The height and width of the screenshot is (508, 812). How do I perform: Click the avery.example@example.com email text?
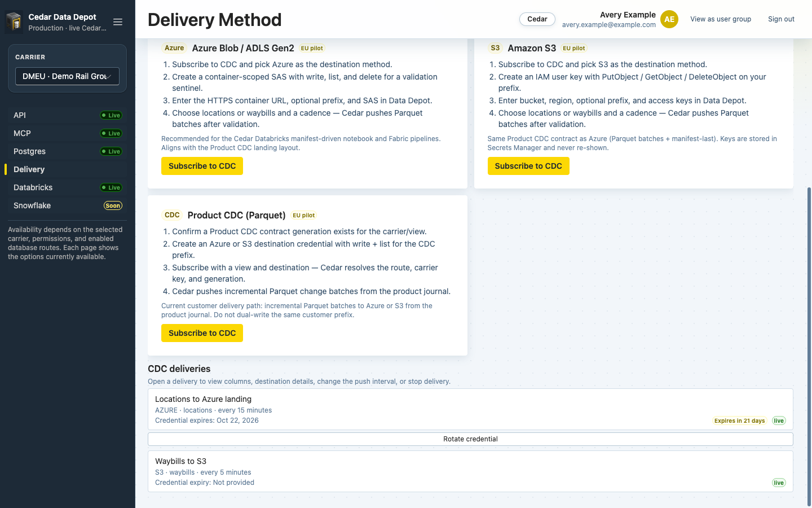click(x=609, y=25)
